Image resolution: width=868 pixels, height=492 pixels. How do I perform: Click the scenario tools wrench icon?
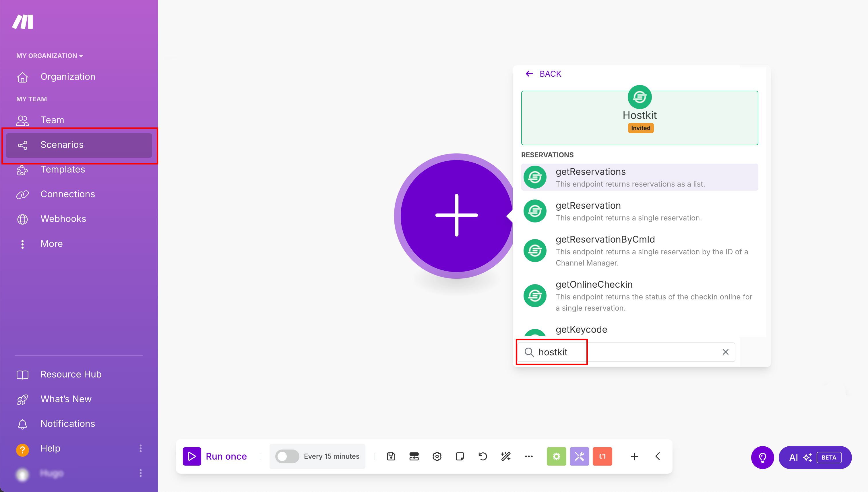(x=579, y=456)
